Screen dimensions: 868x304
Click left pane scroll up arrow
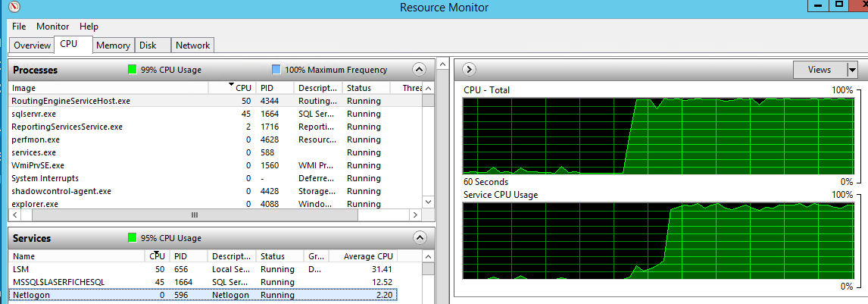pos(443,64)
